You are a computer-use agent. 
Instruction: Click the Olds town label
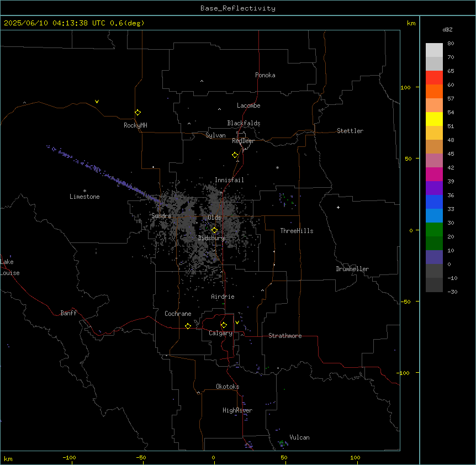(214, 218)
